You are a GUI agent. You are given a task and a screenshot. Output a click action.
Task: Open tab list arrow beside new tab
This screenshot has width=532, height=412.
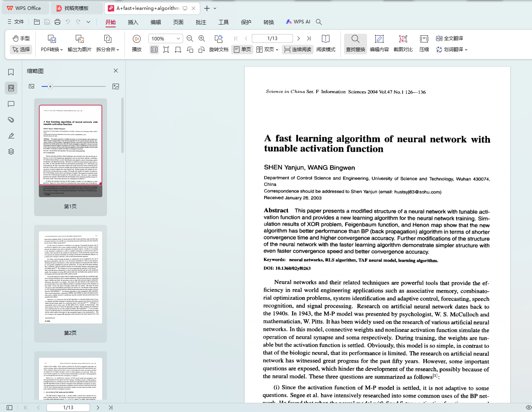pos(215,8)
